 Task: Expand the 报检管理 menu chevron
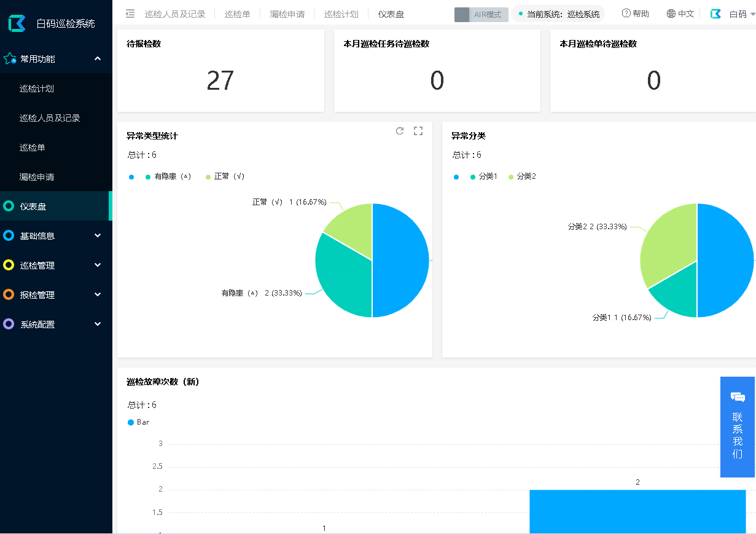[98, 294]
